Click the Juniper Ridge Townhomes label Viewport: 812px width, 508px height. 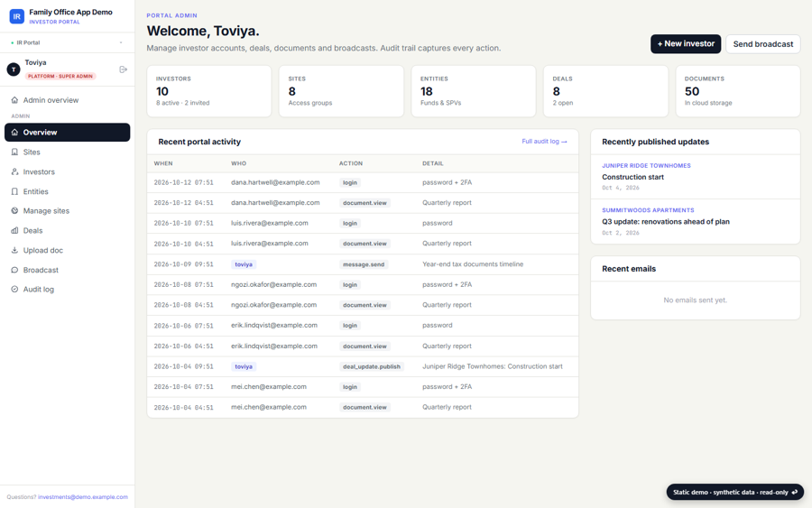[x=646, y=166]
